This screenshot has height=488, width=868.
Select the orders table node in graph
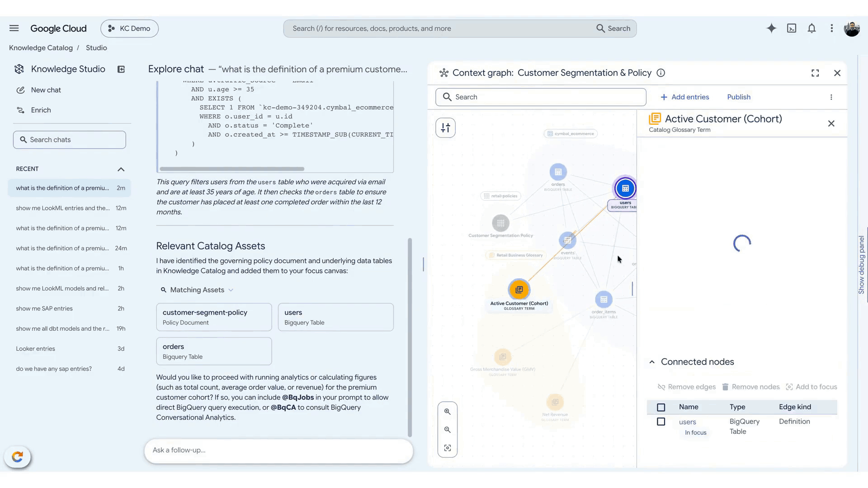click(558, 172)
